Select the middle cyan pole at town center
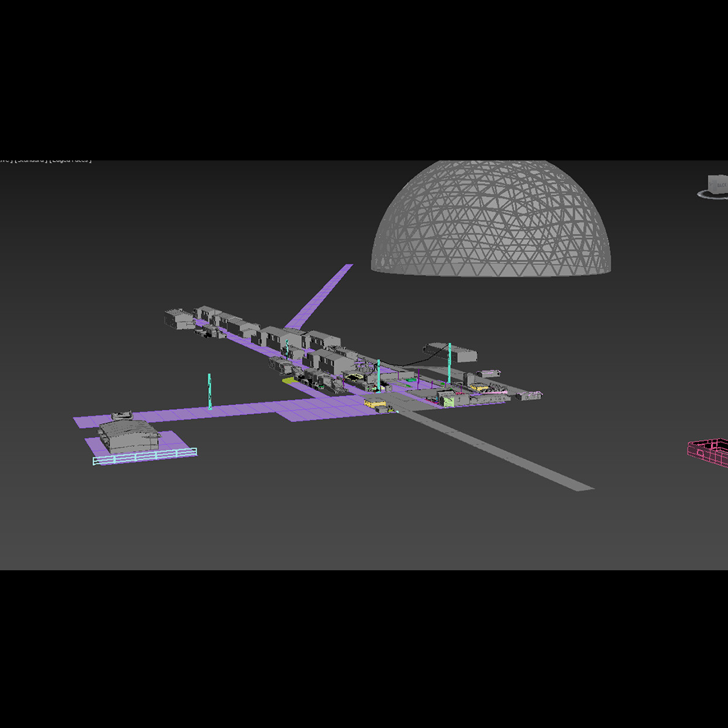The width and height of the screenshot is (728, 728). (379, 375)
